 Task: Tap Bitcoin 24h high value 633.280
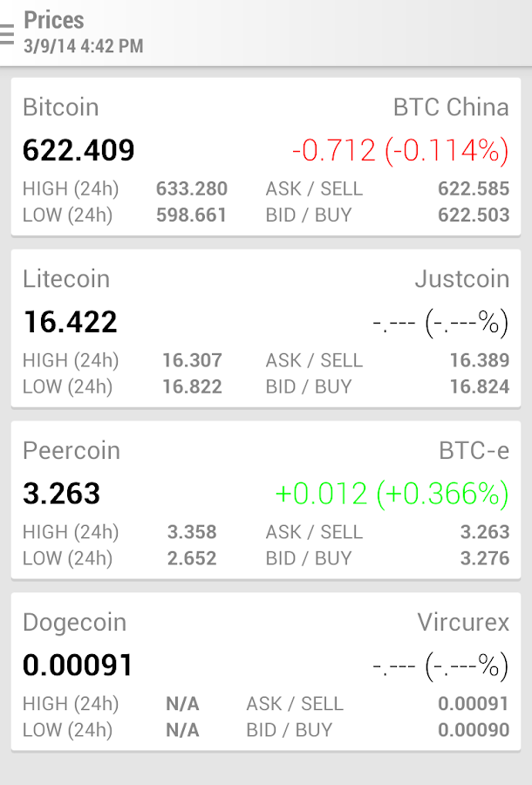tap(192, 189)
